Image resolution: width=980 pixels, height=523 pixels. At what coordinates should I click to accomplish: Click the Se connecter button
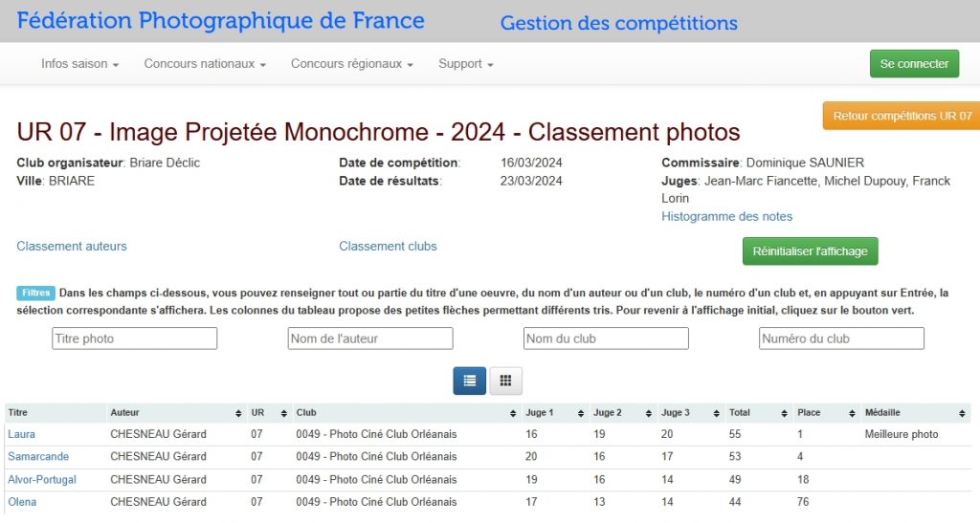[914, 64]
